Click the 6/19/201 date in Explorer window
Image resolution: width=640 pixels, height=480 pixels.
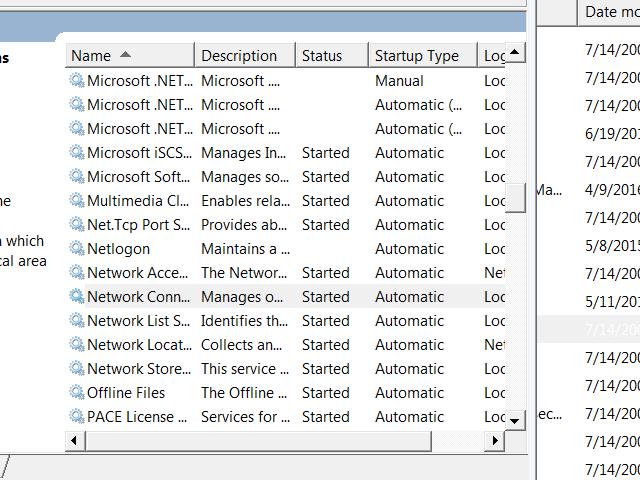pos(612,133)
